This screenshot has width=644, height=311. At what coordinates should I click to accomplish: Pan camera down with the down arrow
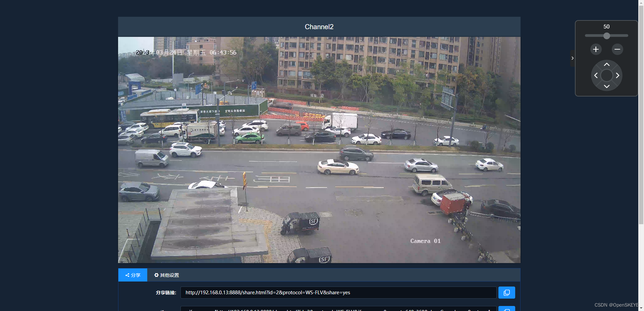pos(606,86)
